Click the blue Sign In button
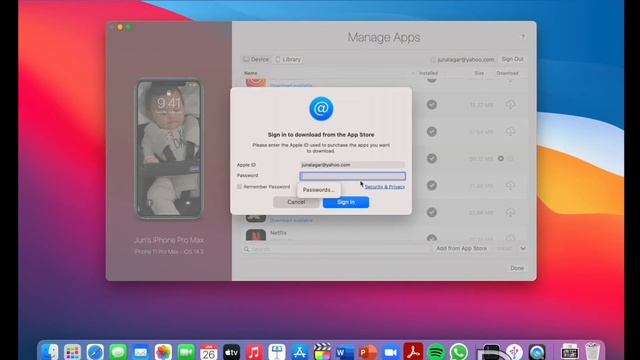The height and width of the screenshot is (360, 640). point(346,202)
